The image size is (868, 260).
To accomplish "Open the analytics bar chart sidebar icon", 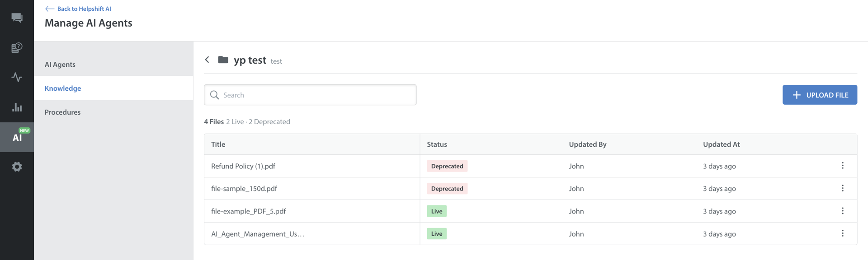I will point(17,107).
